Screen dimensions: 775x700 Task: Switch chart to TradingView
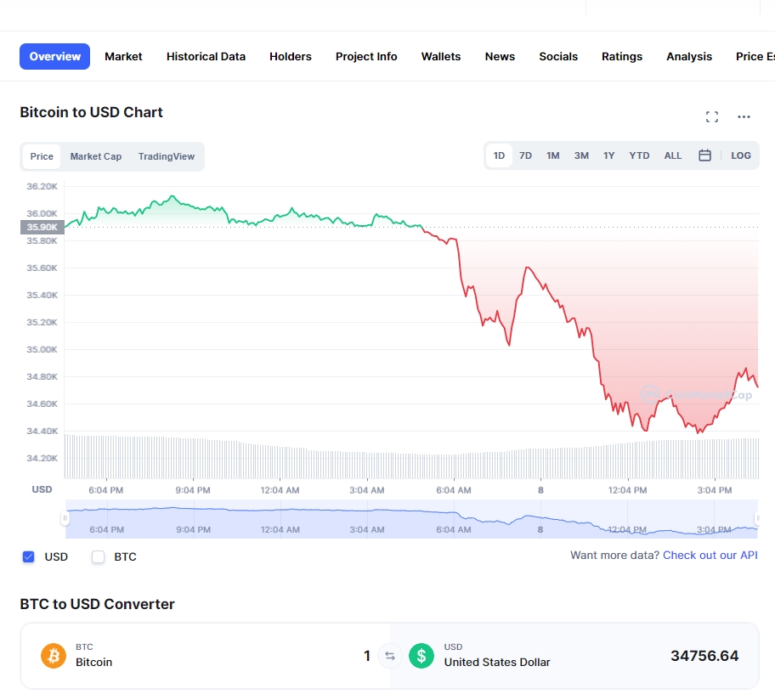[167, 156]
